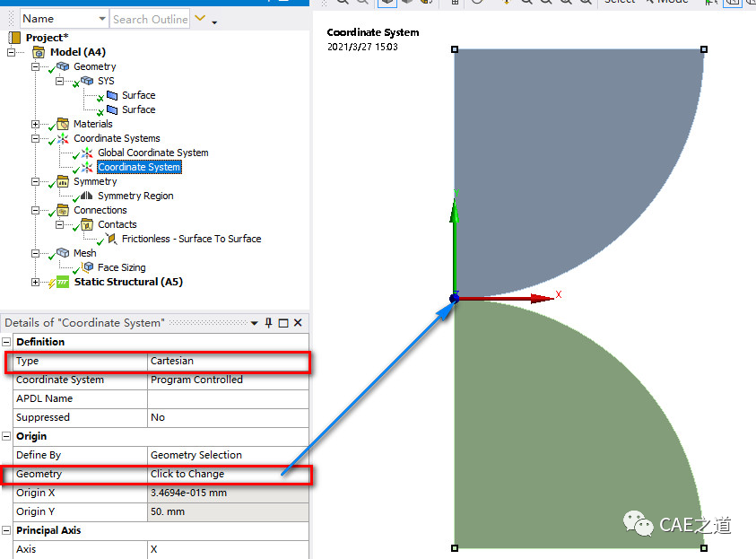Click the Contacts folder icon
The image size is (756, 559).
click(87, 224)
